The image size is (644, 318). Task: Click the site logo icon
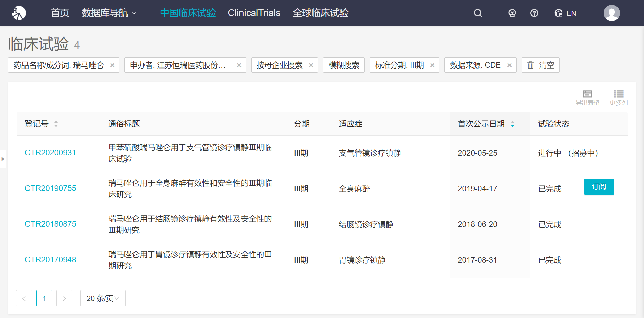pos(19,13)
